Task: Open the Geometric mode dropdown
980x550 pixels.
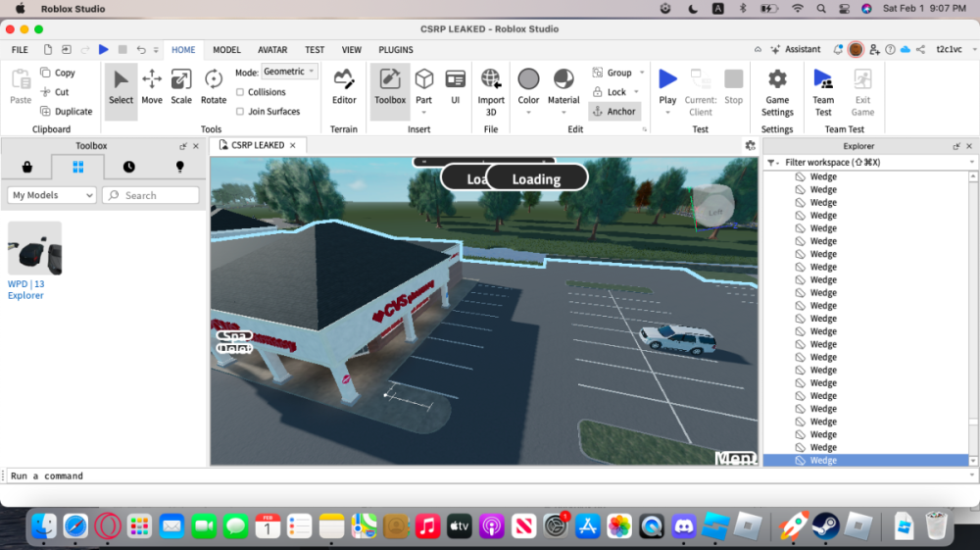Action: [289, 72]
